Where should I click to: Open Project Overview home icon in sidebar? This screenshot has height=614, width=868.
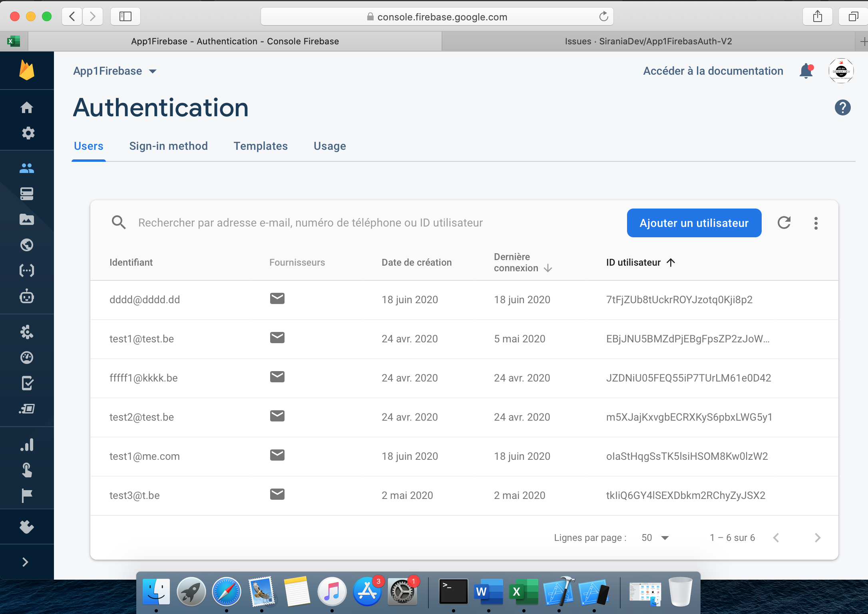(x=27, y=107)
